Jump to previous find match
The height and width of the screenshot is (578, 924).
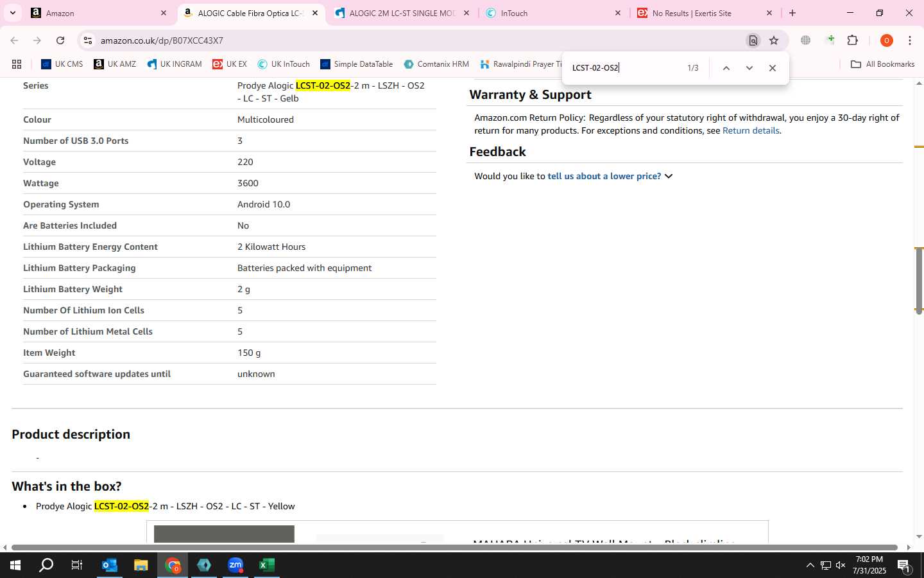(726, 68)
